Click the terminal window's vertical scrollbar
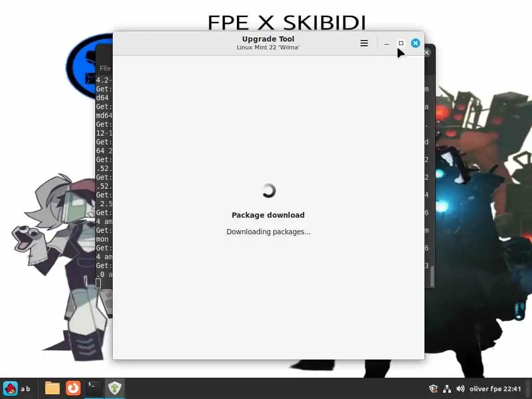 [x=432, y=276]
